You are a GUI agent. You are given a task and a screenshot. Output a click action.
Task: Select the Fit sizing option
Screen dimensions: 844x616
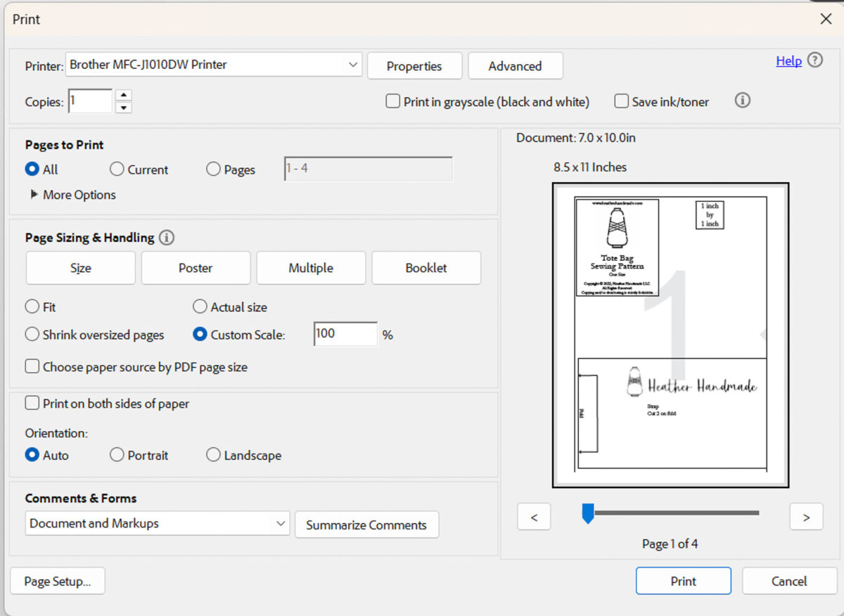(32, 307)
